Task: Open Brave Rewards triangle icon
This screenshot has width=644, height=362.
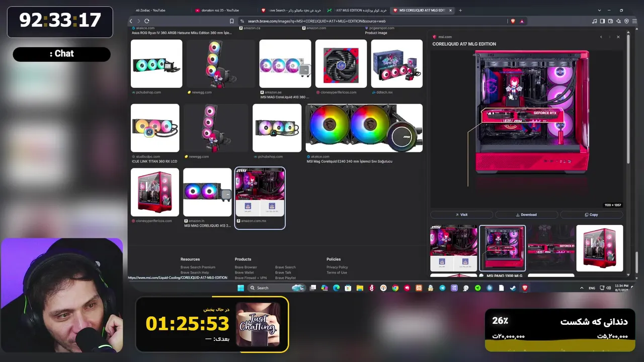Action: coord(522,21)
